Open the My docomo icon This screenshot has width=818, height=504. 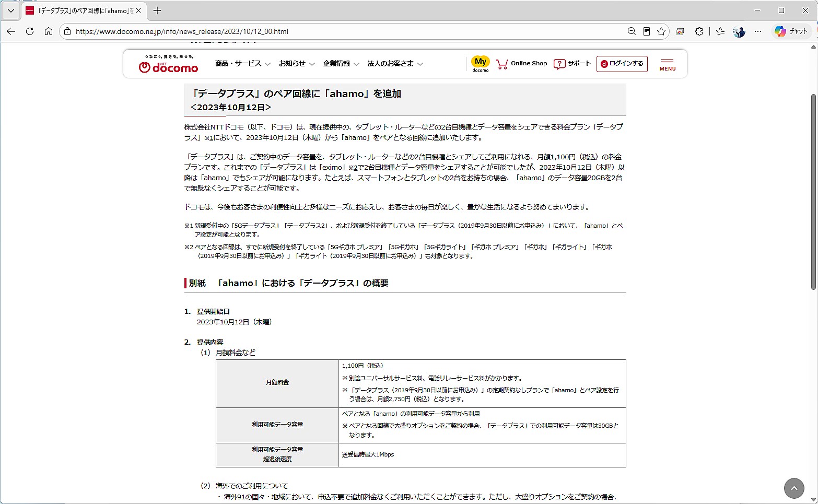click(x=481, y=64)
